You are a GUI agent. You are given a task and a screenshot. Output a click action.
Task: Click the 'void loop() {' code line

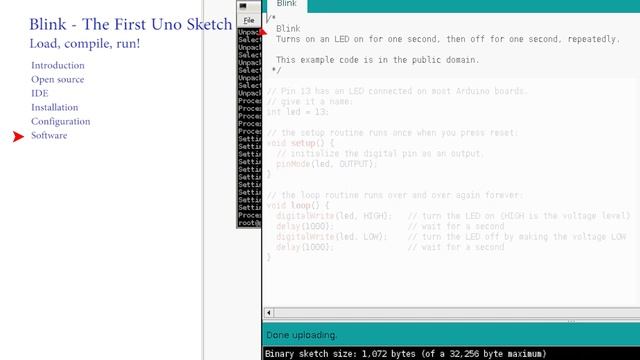(x=298, y=206)
